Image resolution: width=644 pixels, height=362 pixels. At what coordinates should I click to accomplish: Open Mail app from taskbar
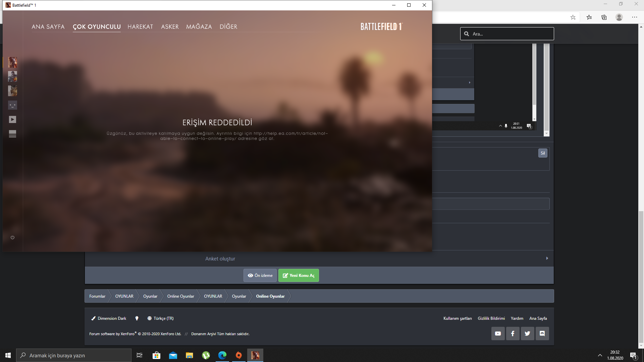(x=173, y=355)
